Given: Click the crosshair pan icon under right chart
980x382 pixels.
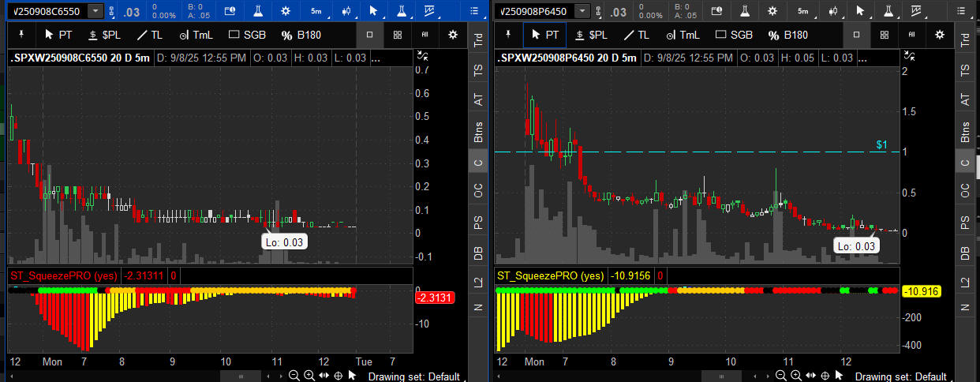Looking at the screenshot, I should [825, 376].
